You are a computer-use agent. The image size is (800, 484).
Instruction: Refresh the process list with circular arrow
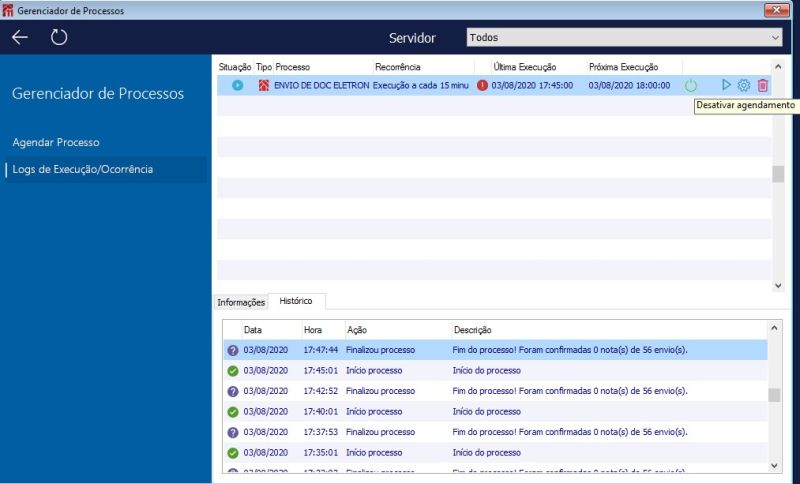click(59, 37)
